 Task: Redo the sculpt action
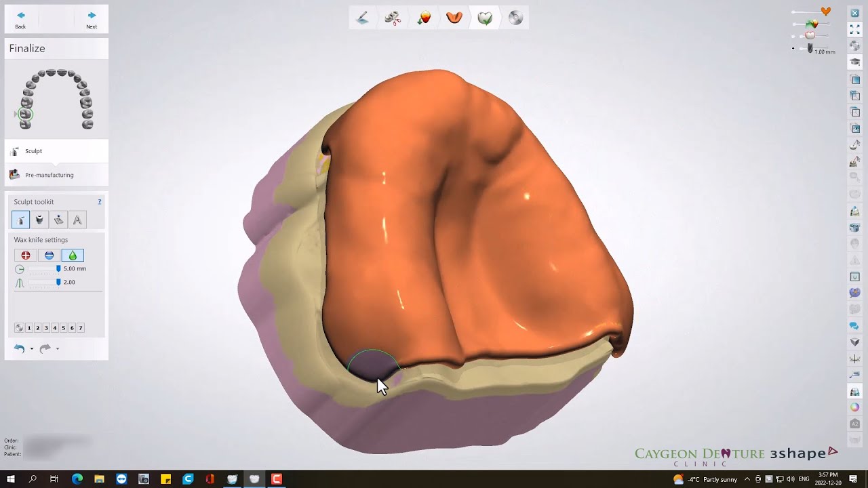(x=45, y=348)
